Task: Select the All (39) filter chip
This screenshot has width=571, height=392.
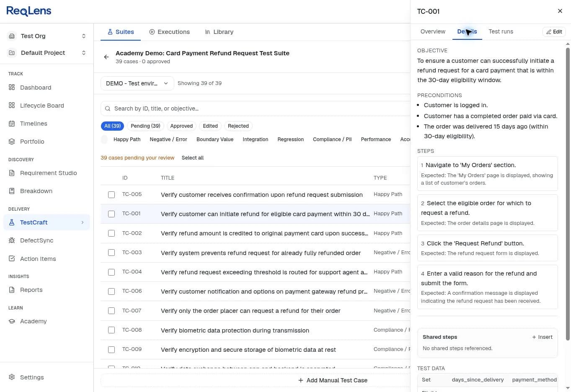Action: (112, 126)
